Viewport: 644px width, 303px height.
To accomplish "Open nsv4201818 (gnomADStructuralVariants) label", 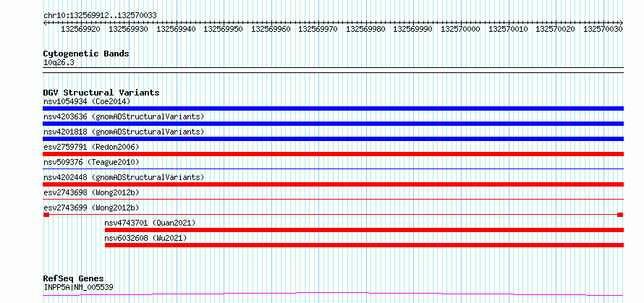I will click(x=124, y=132).
